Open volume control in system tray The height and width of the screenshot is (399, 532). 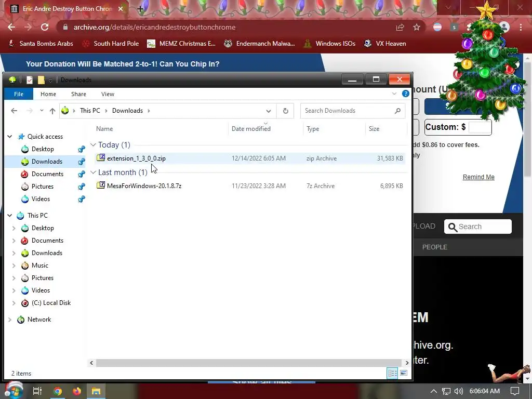click(459, 391)
